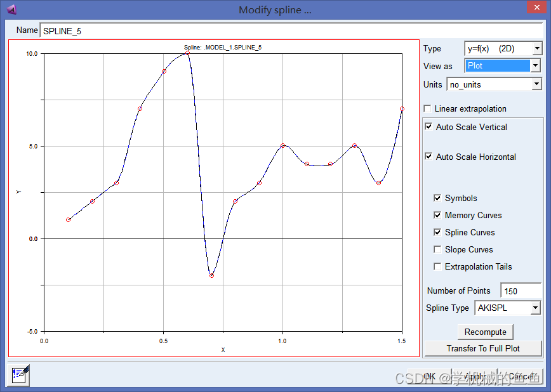This screenshot has height=392, width=551.
Task: Turn off Memory Curves display
Action: point(437,216)
